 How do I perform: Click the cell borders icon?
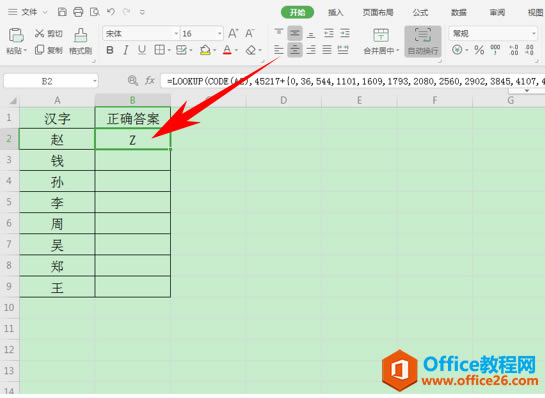[x=160, y=50]
